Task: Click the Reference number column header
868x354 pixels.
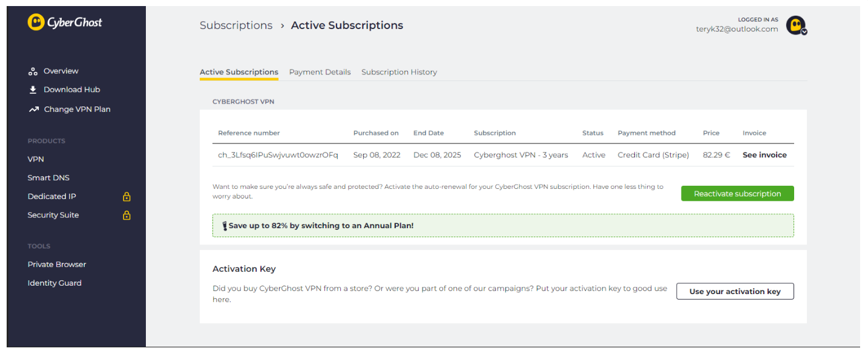Action: pyautogui.click(x=249, y=133)
